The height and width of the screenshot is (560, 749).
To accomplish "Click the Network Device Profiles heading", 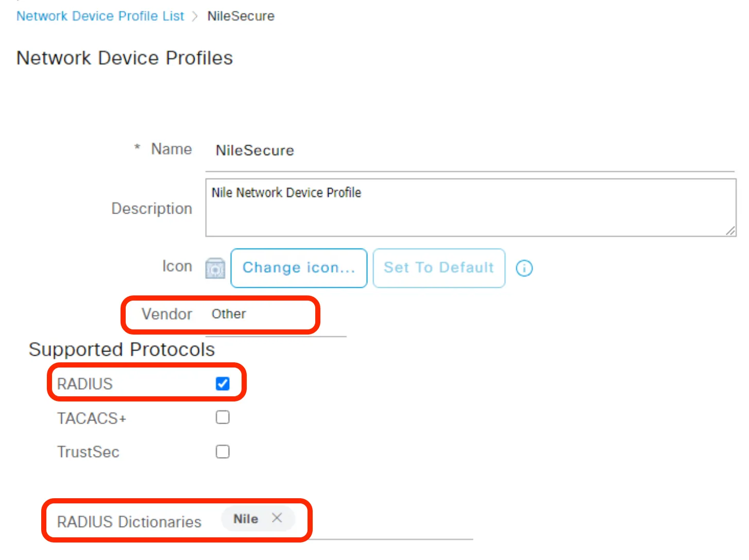I will pyautogui.click(x=125, y=58).
